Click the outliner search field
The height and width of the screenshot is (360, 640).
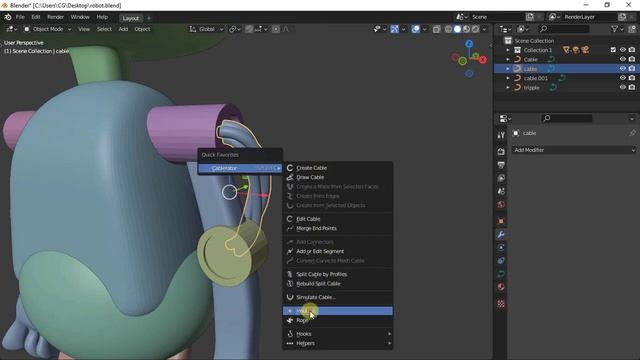[563, 29]
